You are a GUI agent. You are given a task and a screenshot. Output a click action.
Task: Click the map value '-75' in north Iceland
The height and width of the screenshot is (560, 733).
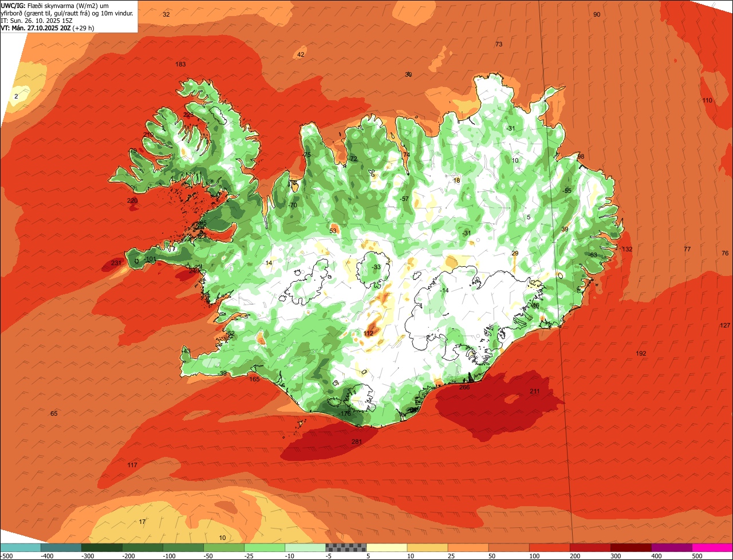[x=307, y=155]
